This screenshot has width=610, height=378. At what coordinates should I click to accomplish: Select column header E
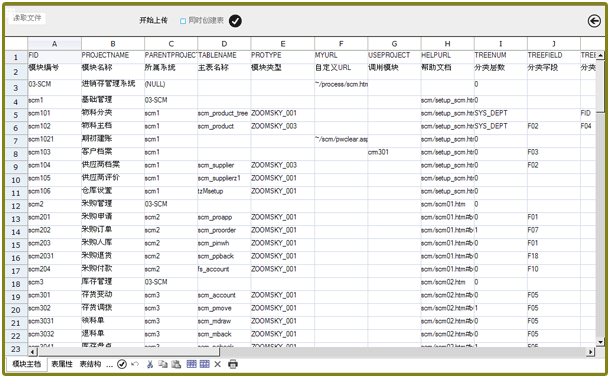click(x=283, y=44)
